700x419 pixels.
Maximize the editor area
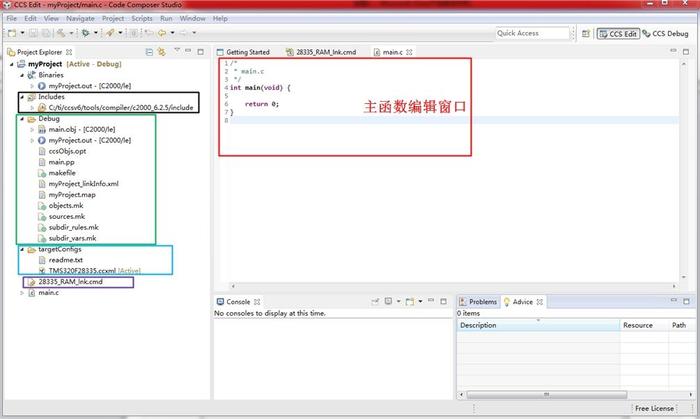[x=686, y=51]
